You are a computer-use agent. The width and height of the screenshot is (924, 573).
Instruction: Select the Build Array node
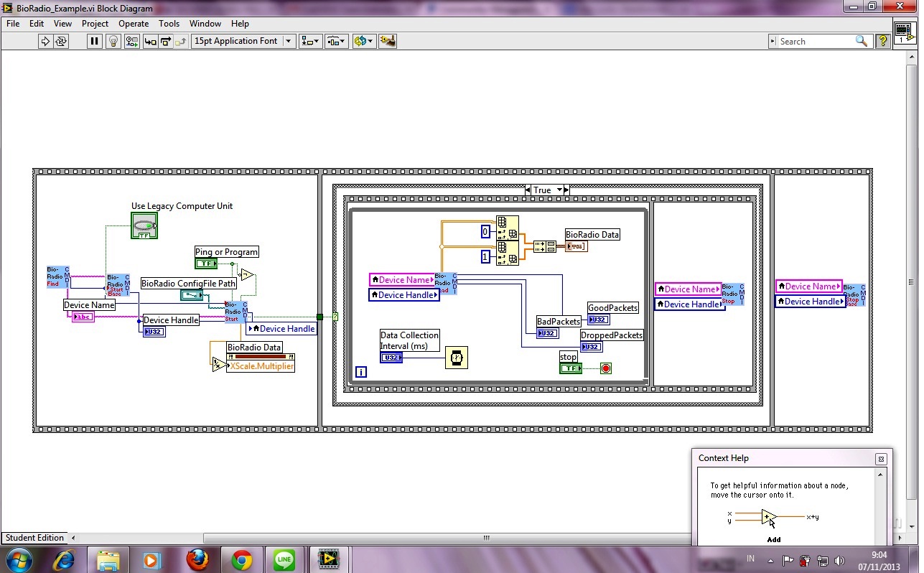pos(544,246)
